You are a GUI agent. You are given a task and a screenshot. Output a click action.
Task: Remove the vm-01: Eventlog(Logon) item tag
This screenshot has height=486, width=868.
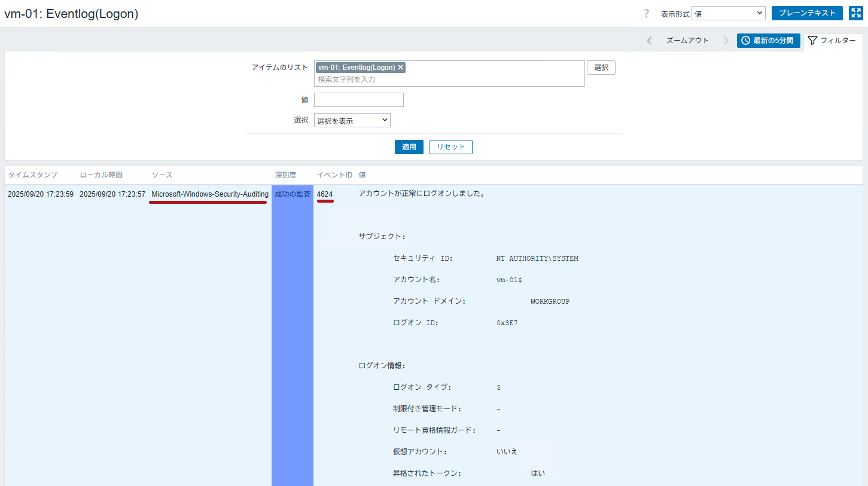[401, 68]
